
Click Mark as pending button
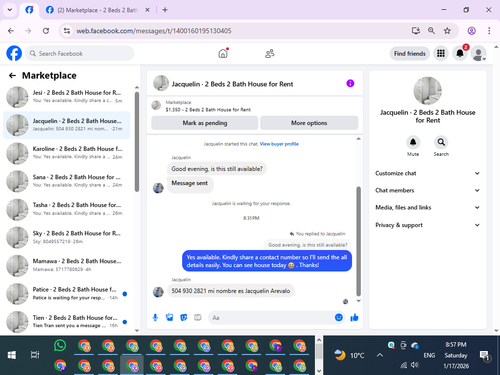pos(205,123)
